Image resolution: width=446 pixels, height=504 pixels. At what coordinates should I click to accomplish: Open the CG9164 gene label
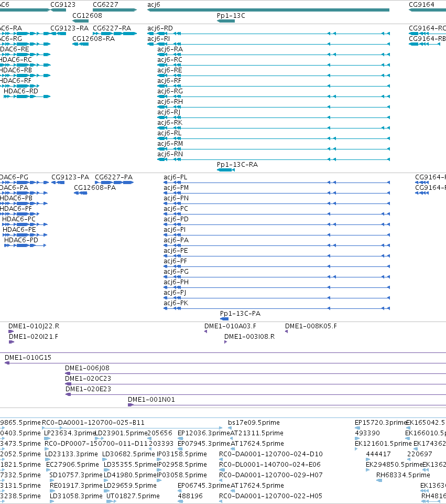pos(421,5)
